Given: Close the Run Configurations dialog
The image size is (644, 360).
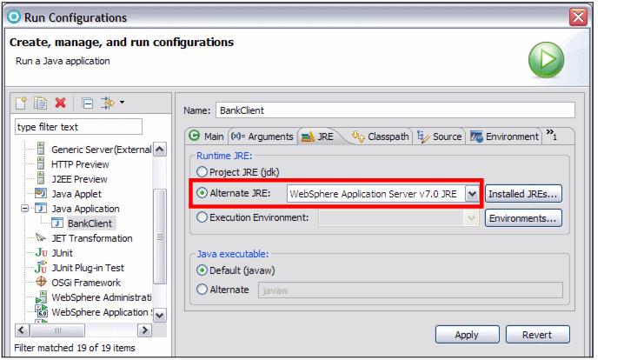Looking at the screenshot, I should (578, 17).
